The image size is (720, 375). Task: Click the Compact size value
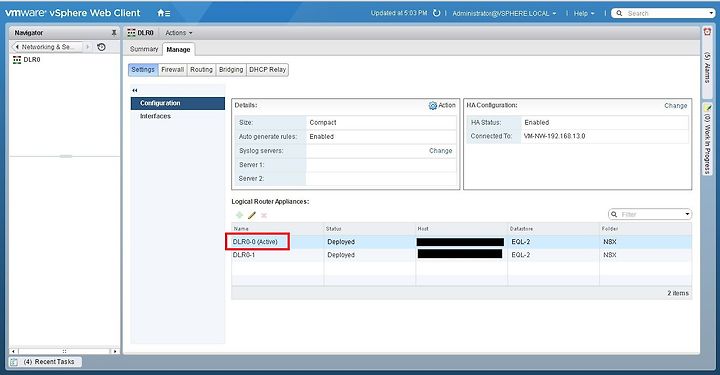pos(323,123)
